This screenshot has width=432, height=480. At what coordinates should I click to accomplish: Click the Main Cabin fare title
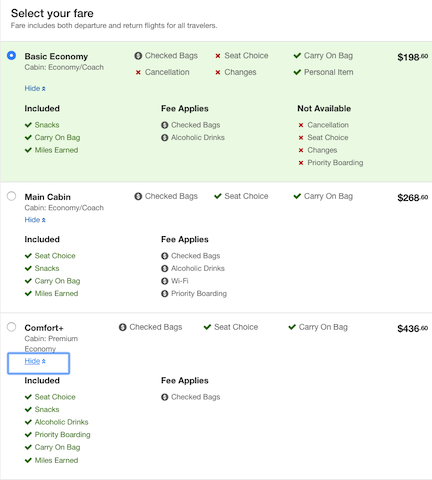point(48,197)
